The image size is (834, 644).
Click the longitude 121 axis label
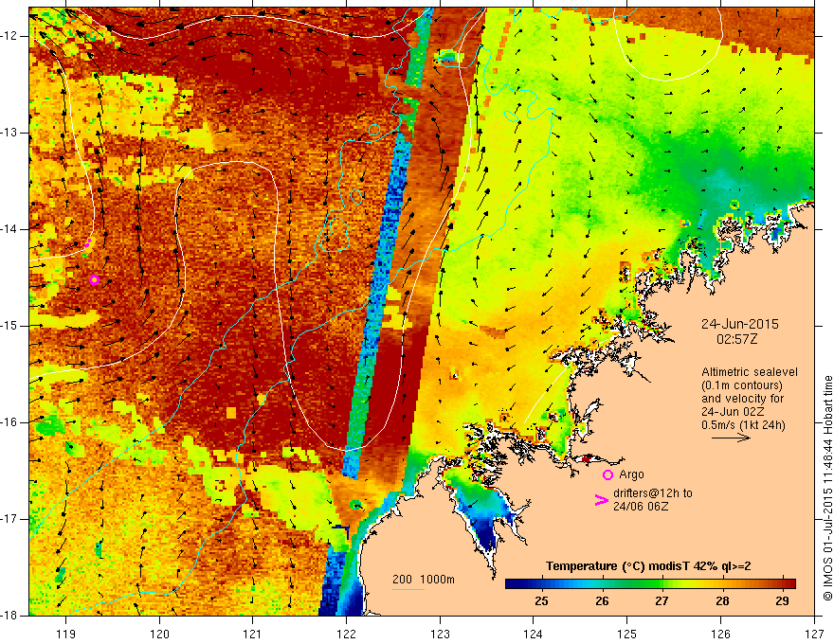pos(253,634)
